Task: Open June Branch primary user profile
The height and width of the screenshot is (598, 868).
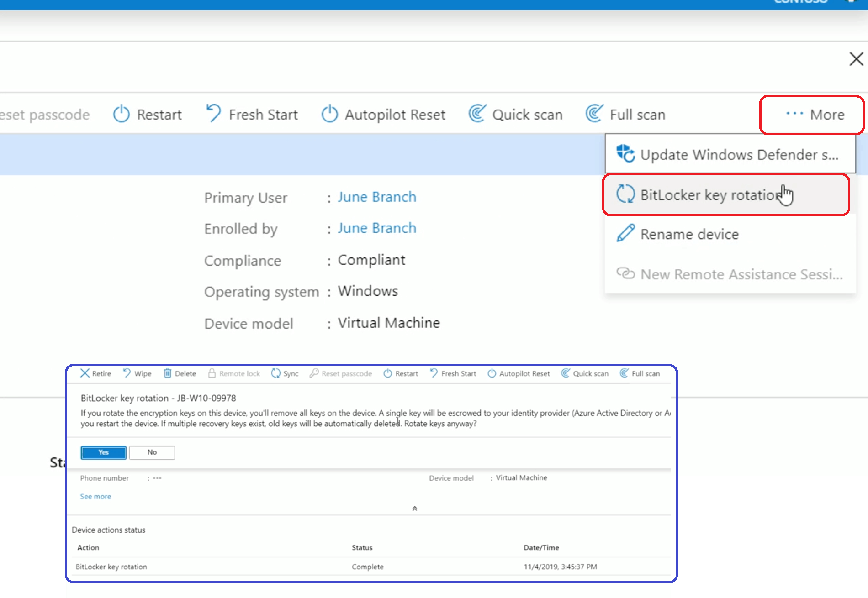Action: 376,197
